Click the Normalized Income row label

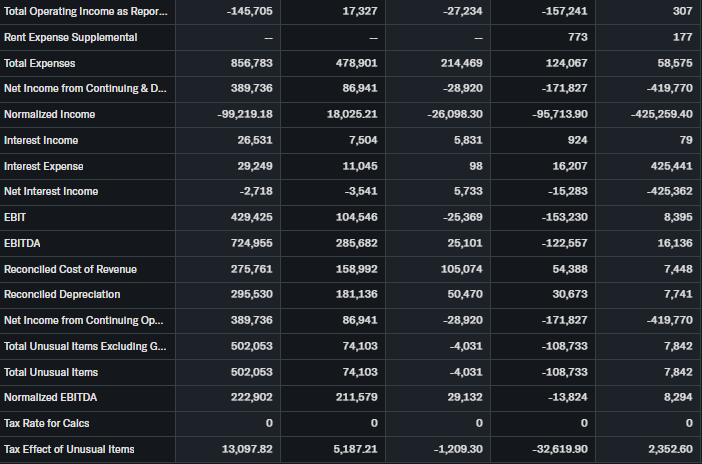(x=49, y=114)
